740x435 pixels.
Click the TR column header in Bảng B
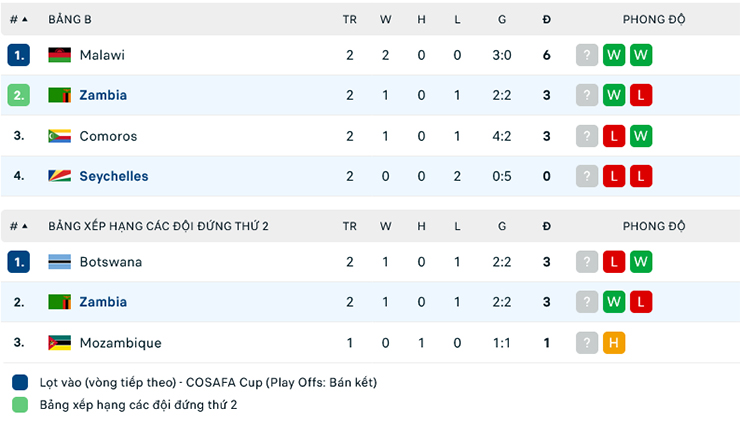coord(350,19)
